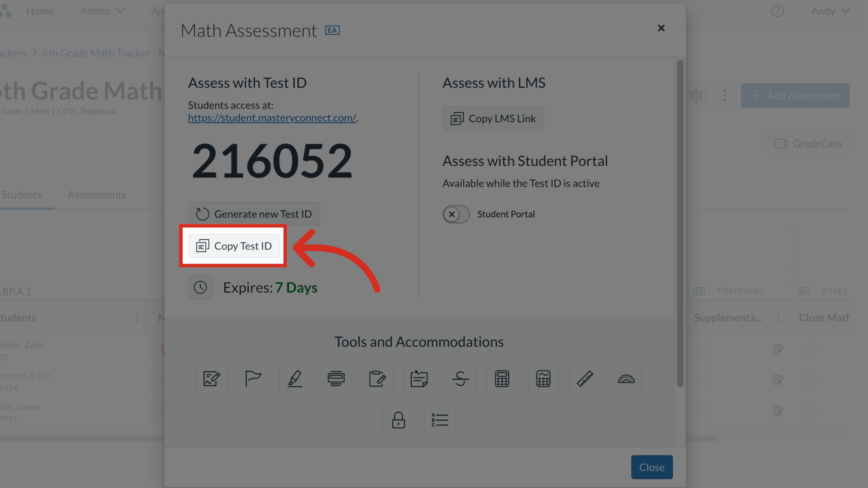Click the MasteryConnect logo in the top bar
The width and height of the screenshot is (868, 488).
pyautogui.click(x=6, y=11)
